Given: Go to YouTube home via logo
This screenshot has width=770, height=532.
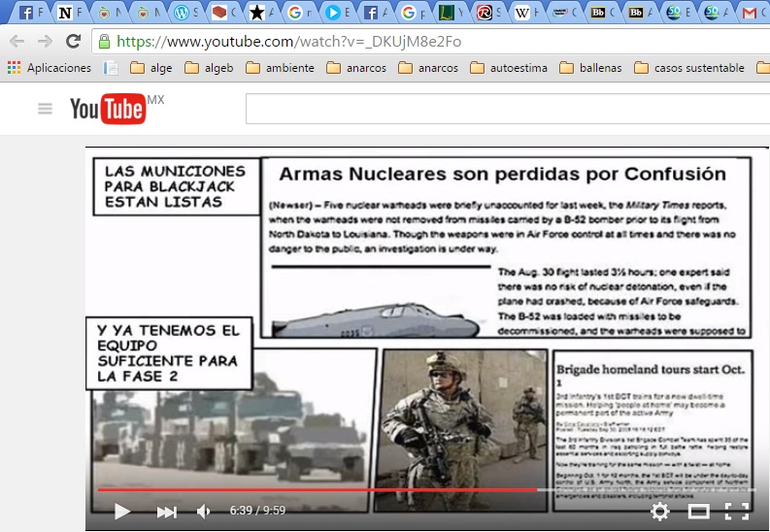Looking at the screenshot, I should [x=107, y=109].
